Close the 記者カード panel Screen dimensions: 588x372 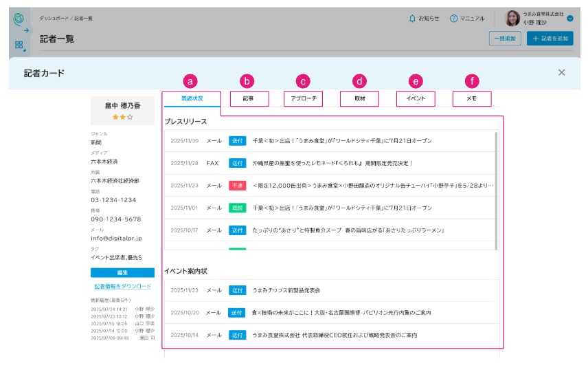pos(561,72)
